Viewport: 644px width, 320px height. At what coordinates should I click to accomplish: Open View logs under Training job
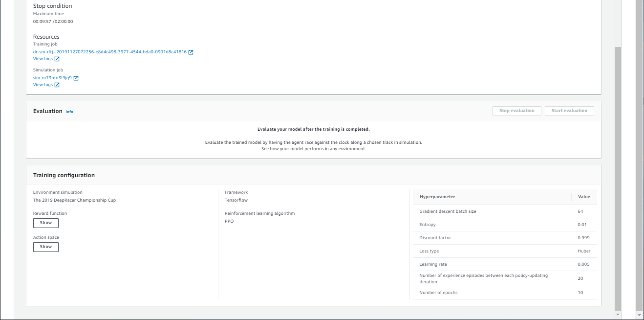point(43,59)
